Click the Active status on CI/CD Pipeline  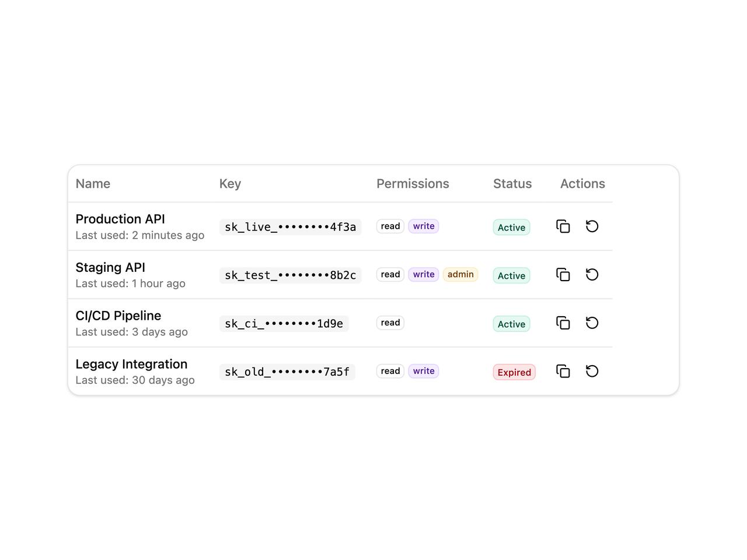tap(511, 324)
